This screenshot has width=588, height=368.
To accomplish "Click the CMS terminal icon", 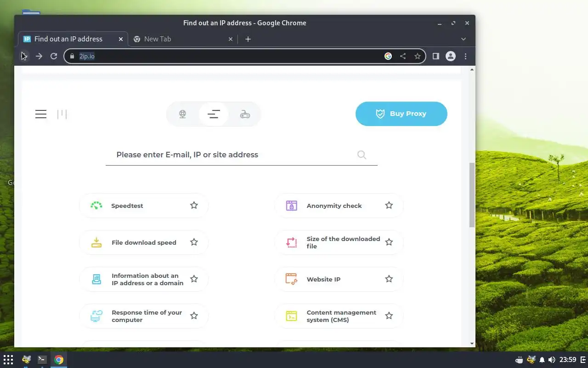I will (291, 316).
